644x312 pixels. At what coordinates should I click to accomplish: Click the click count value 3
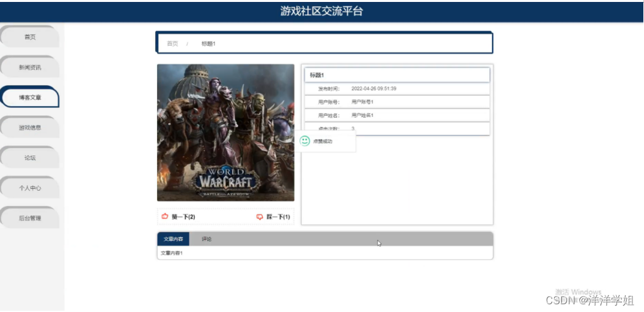pyautogui.click(x=353, y=129)
